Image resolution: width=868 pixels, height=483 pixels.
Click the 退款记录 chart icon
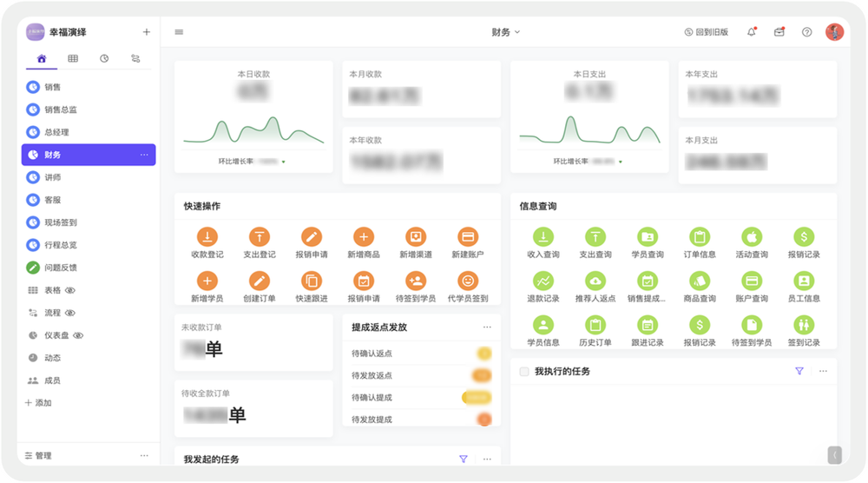pos(542,281)
